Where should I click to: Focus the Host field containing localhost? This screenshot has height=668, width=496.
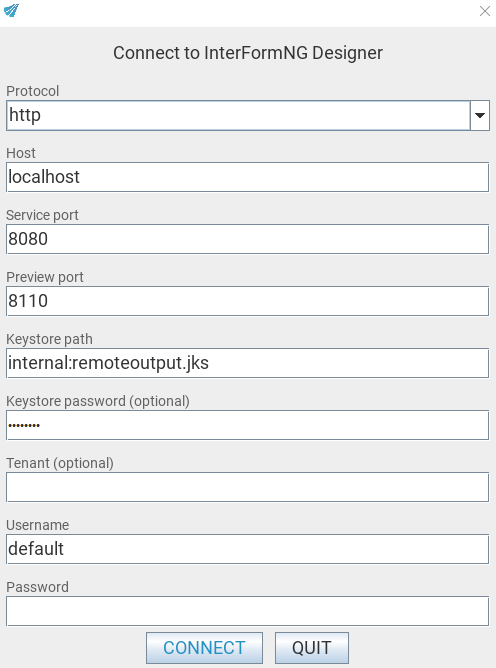pyautogui.click(x=248, y=177)
